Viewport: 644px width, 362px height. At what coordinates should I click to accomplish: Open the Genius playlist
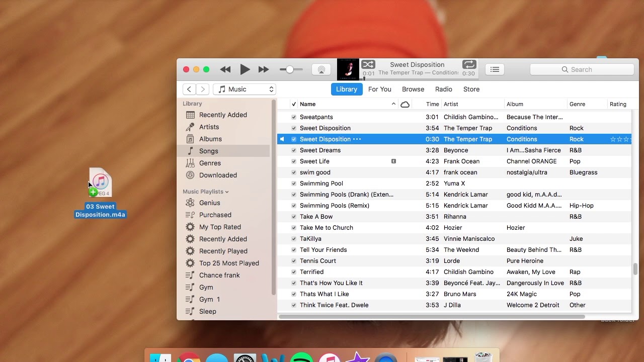coord(209,203)
